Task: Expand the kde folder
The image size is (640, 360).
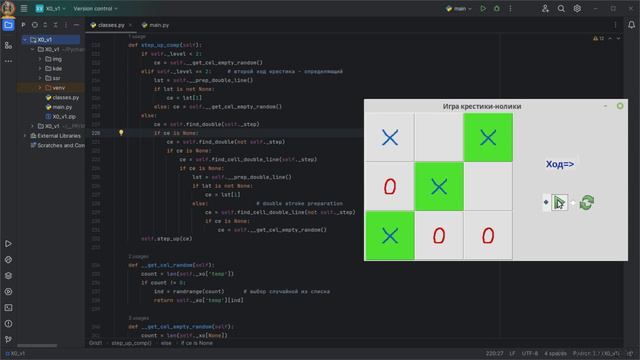Action: [x=40, y=69]
